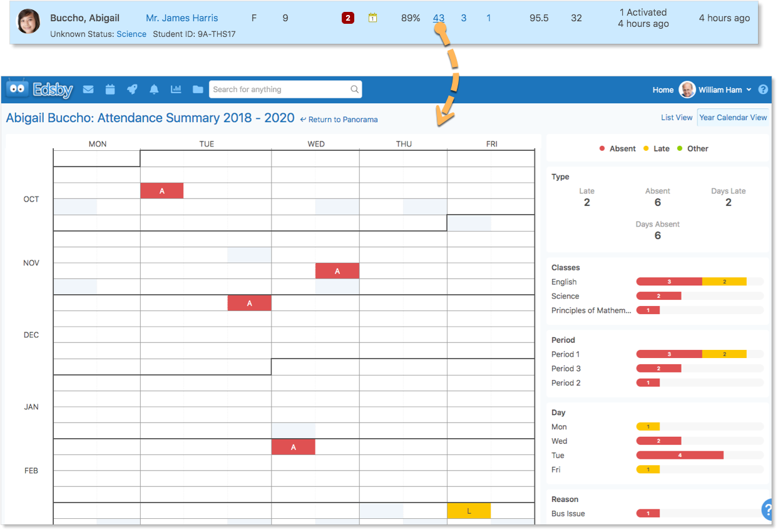Click the yellow calendar icon in student row

tap(372, 18)
